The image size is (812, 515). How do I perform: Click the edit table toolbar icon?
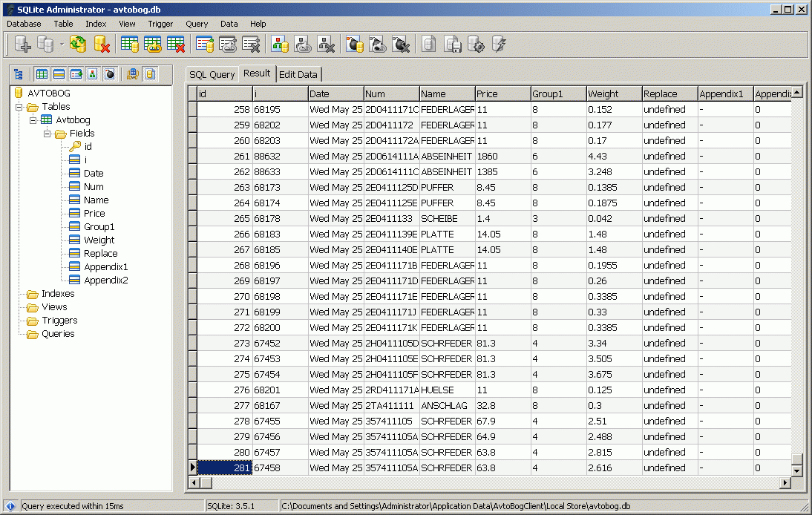coord(153,45)
